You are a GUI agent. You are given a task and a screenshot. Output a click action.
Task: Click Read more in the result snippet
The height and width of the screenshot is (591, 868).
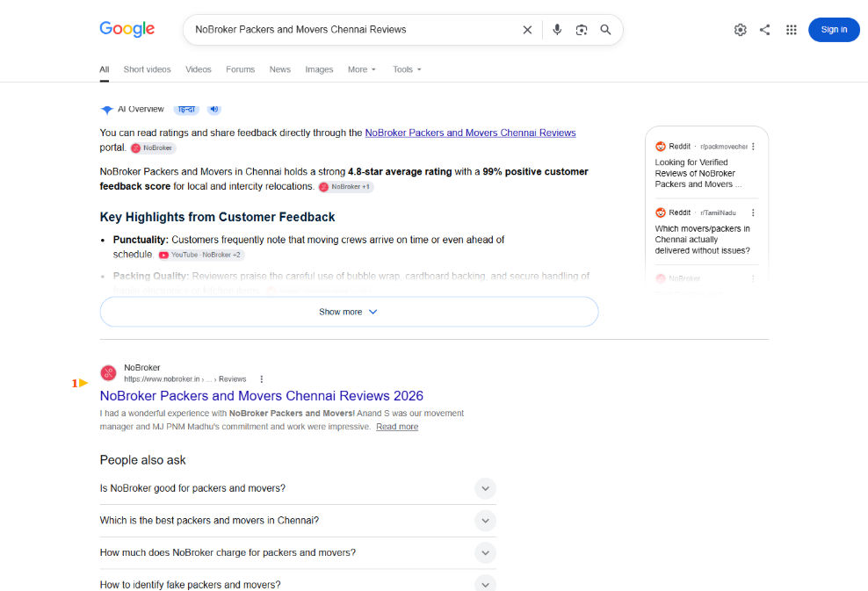click(397, 427)
